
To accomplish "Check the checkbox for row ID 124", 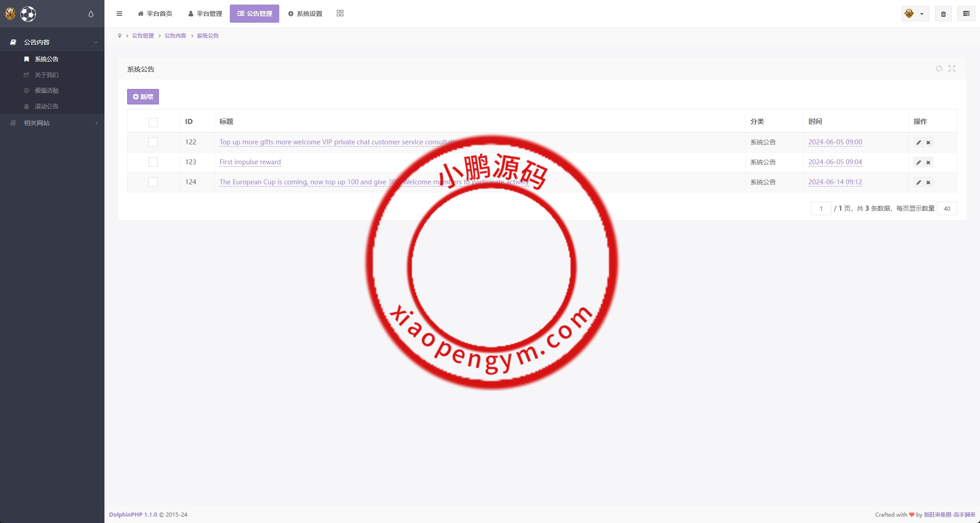I will 153,182.
